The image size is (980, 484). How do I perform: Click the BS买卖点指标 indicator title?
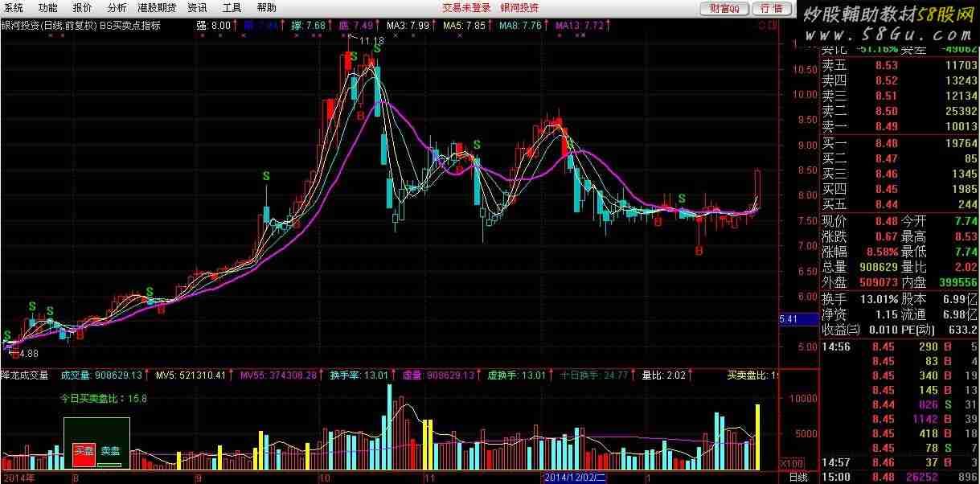pyautogui.click(x=130, y=25)
